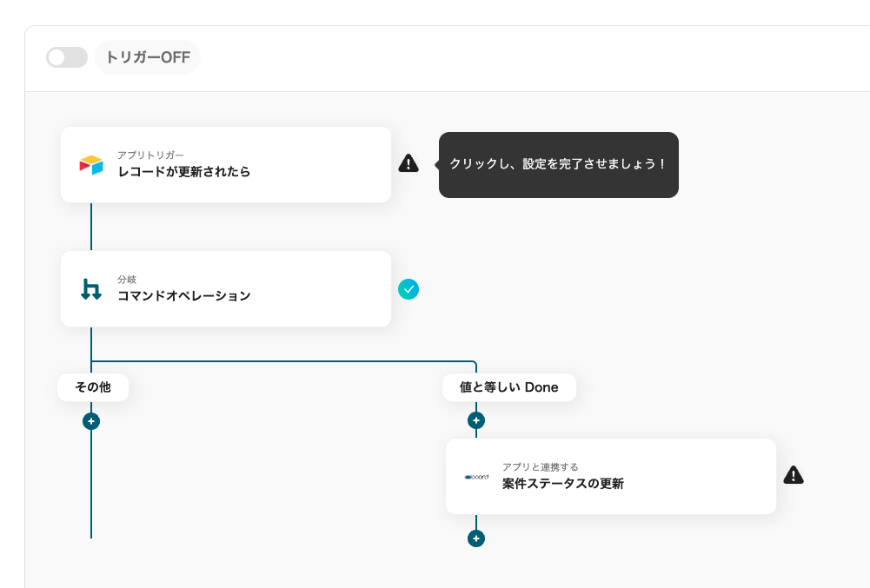Click the クリックし、設定を完了させましょう tooltip

558,164
